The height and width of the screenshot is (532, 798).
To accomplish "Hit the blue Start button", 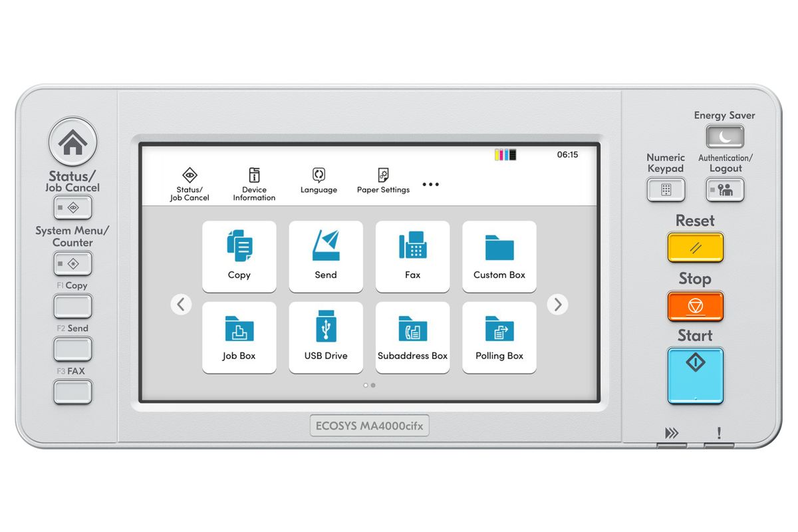I will 696,376.
